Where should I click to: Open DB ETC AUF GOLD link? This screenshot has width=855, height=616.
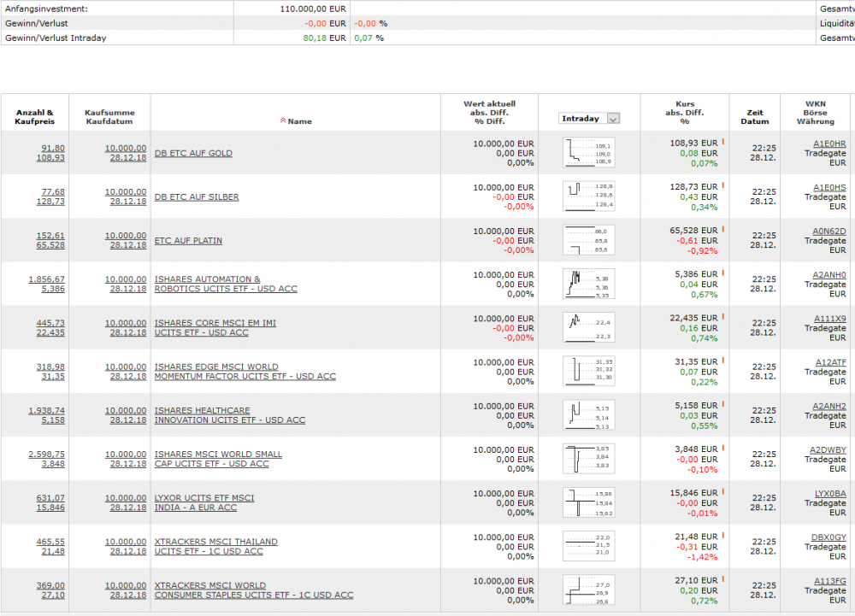193,153
